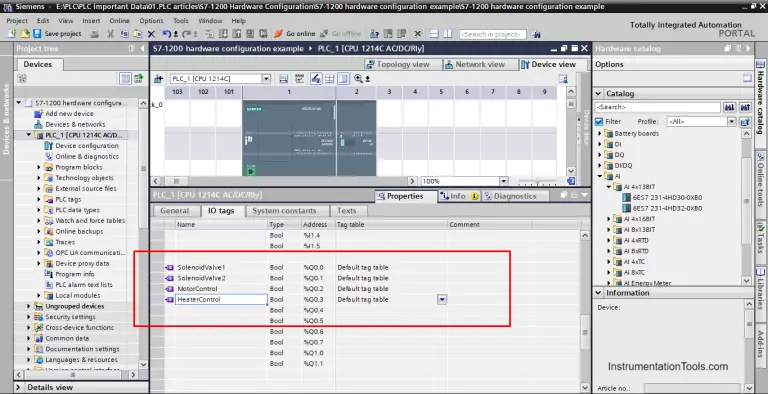Open the General properties tab
Image resolution: width=768 pixels, height=394 pixels.
(x=175, y=211)
